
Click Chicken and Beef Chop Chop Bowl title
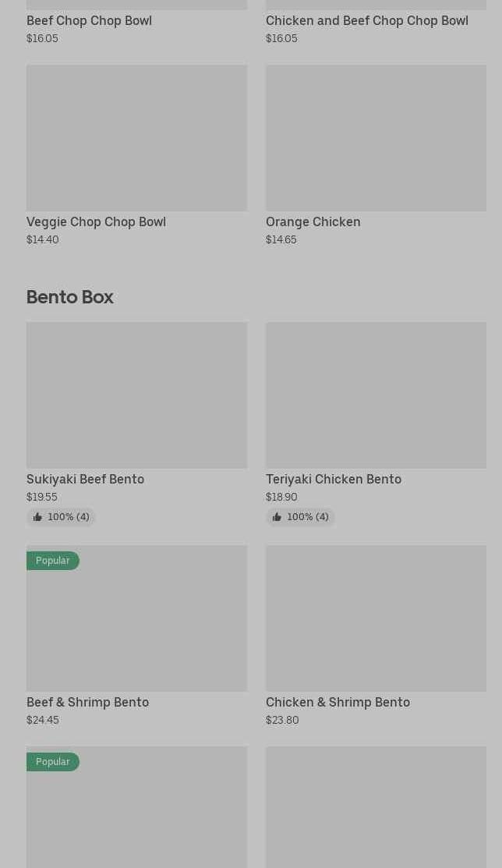[366, 20]
